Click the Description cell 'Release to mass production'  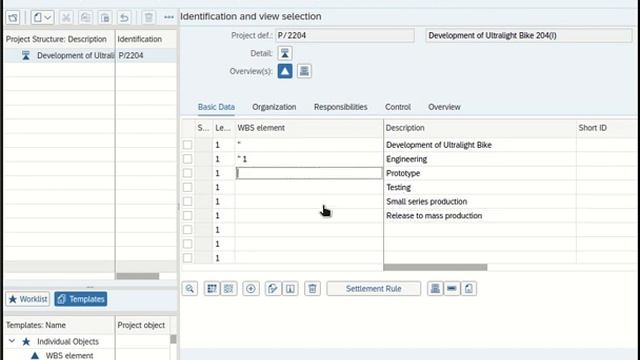click(x=480, y=216)
